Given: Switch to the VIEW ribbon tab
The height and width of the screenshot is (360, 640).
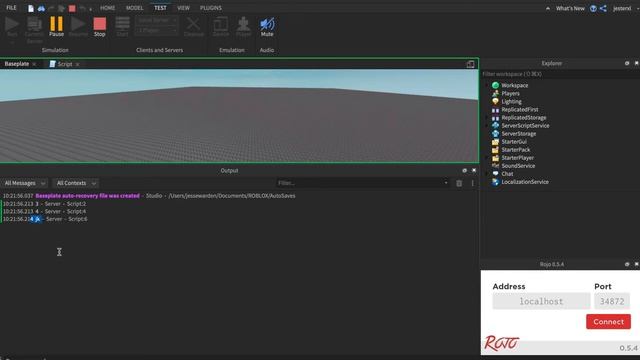Looking at the screenshot, I should [183, 8].
